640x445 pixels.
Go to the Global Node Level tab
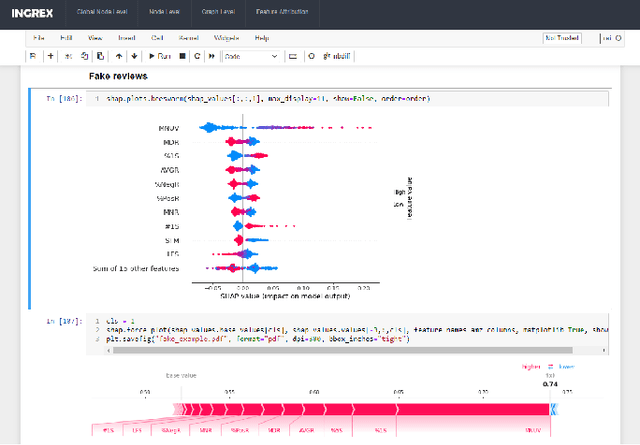101,11
